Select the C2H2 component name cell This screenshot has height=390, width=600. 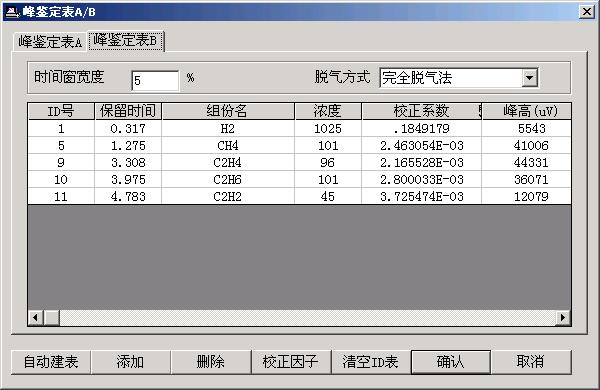click(228, 196)
